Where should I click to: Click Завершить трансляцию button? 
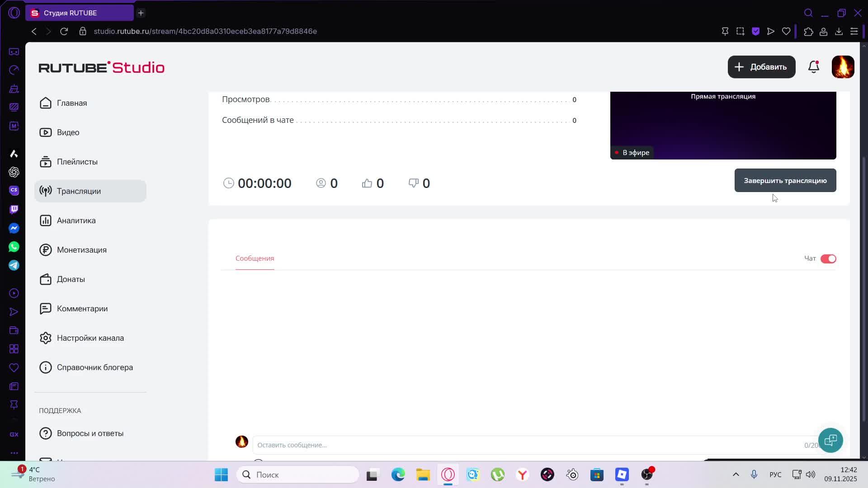785,180
